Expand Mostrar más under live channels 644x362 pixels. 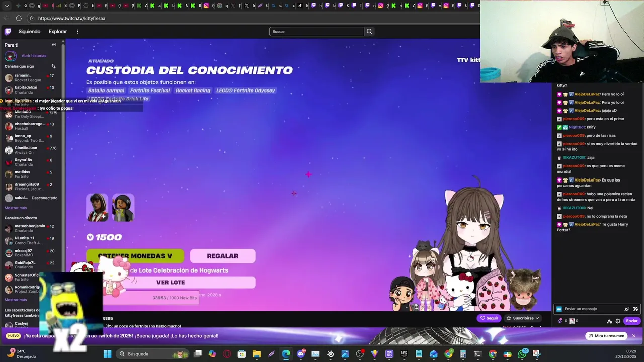(x=16, y=300)
